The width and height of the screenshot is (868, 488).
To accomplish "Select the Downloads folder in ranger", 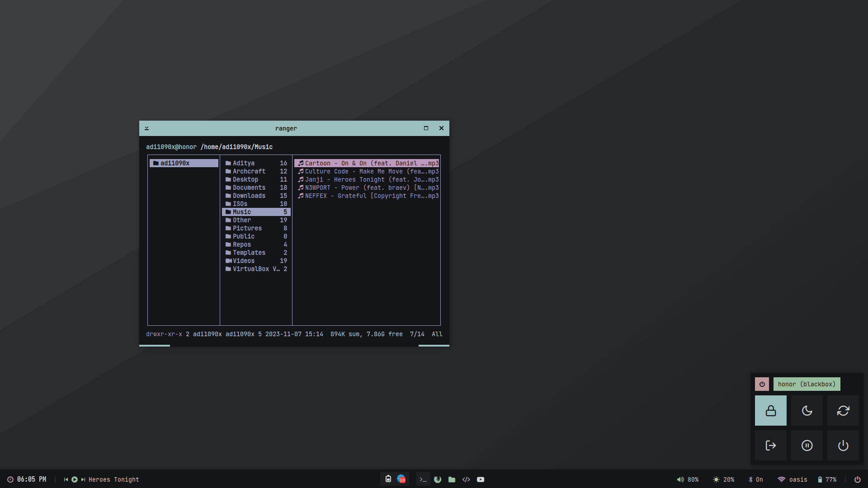I will pos(249,196).
